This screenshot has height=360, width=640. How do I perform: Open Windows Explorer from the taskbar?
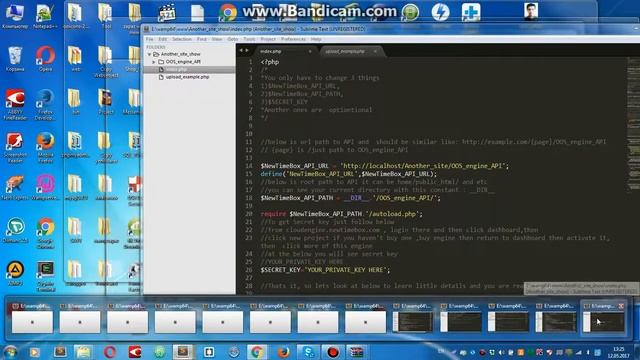point(84,352)
